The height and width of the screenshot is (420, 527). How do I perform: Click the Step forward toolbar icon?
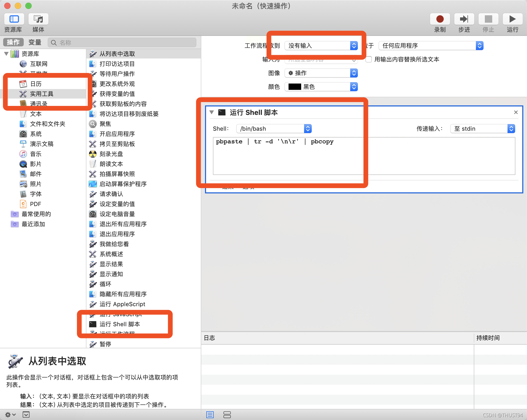point(464,19)
